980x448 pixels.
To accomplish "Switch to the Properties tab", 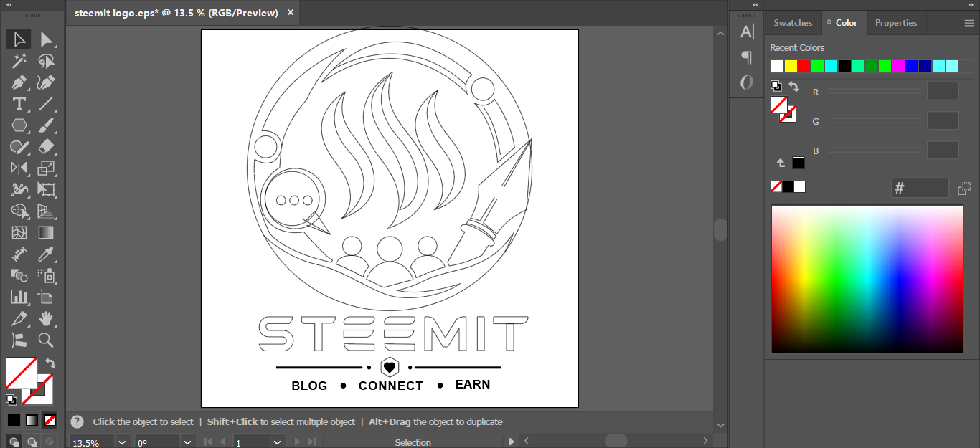I will coord(896,23).
